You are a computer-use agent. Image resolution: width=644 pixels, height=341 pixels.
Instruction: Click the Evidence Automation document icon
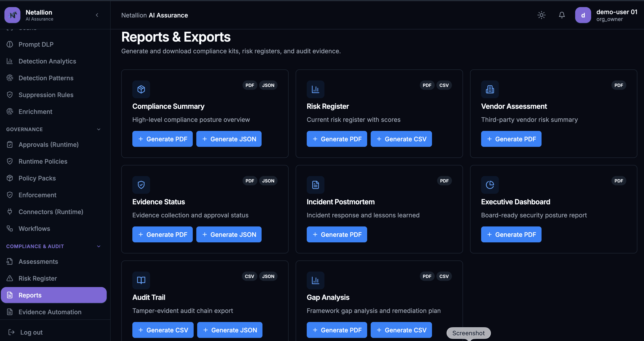(x=10, y=312)
